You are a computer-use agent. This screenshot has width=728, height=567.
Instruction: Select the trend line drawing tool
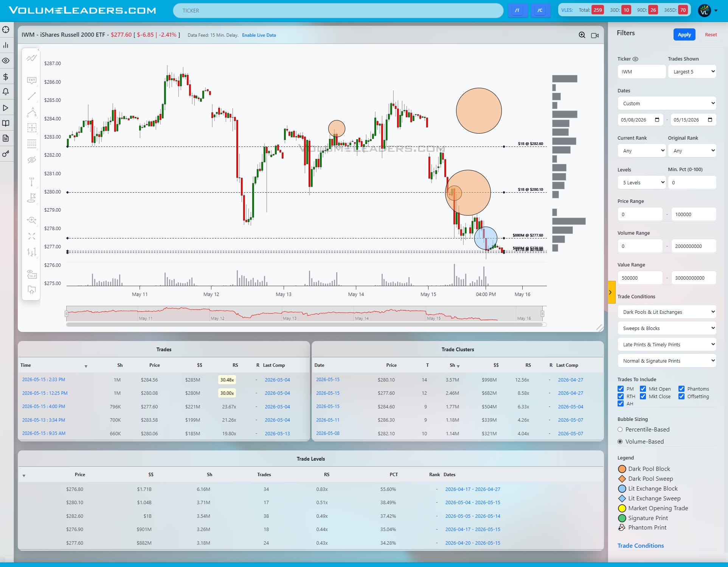click(x=32, y=96)
